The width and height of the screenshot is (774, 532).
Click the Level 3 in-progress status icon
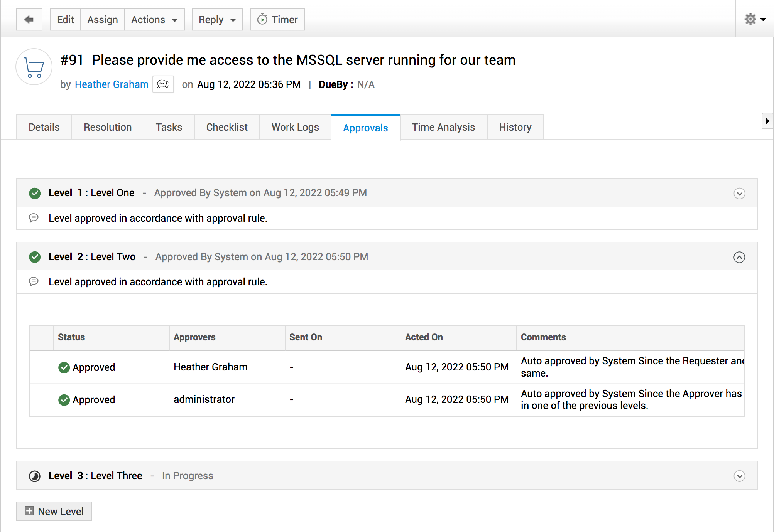point(35,476)
